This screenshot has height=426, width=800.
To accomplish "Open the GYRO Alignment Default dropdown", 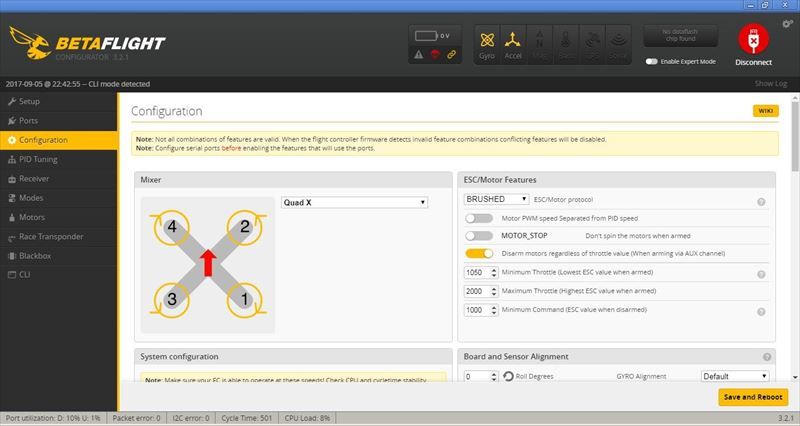I will tap(735, 377).
